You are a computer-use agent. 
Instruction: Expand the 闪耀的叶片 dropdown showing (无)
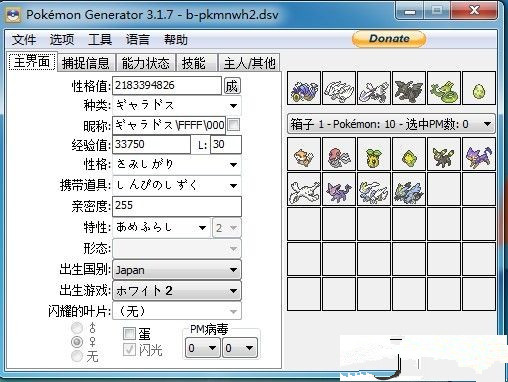click(177, 312)
